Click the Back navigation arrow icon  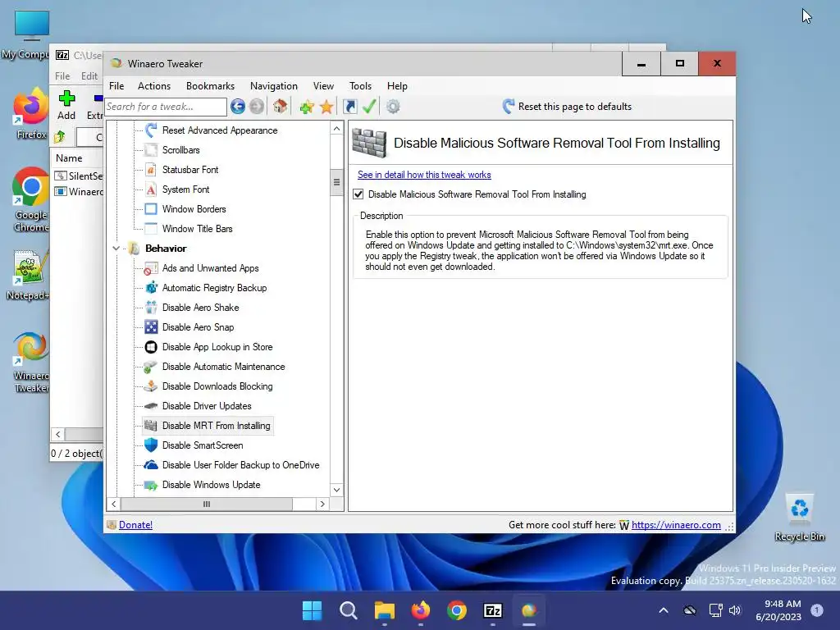point(238,107)
